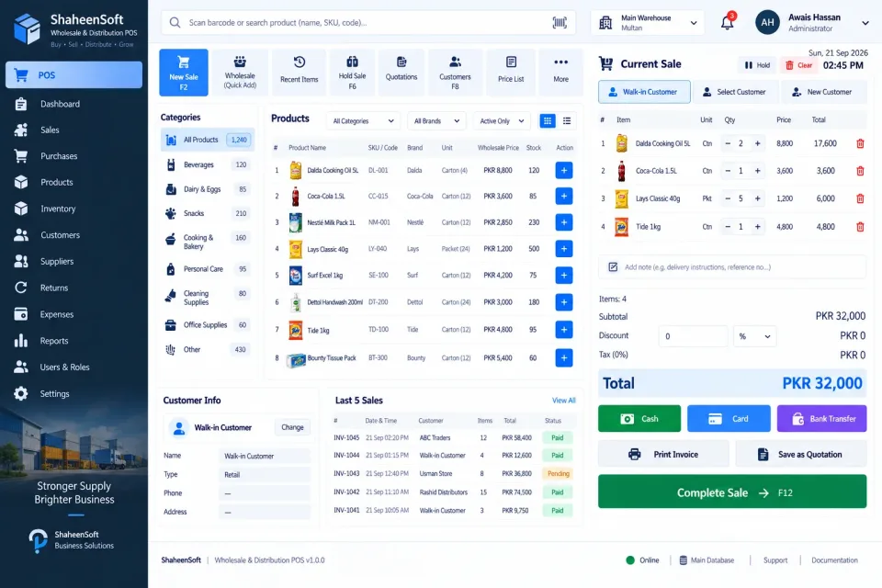This screenshot has height=588, width=882.
Task: Open Inventory in sidebar
Action: pyautogui.click(x=73, y=209)
